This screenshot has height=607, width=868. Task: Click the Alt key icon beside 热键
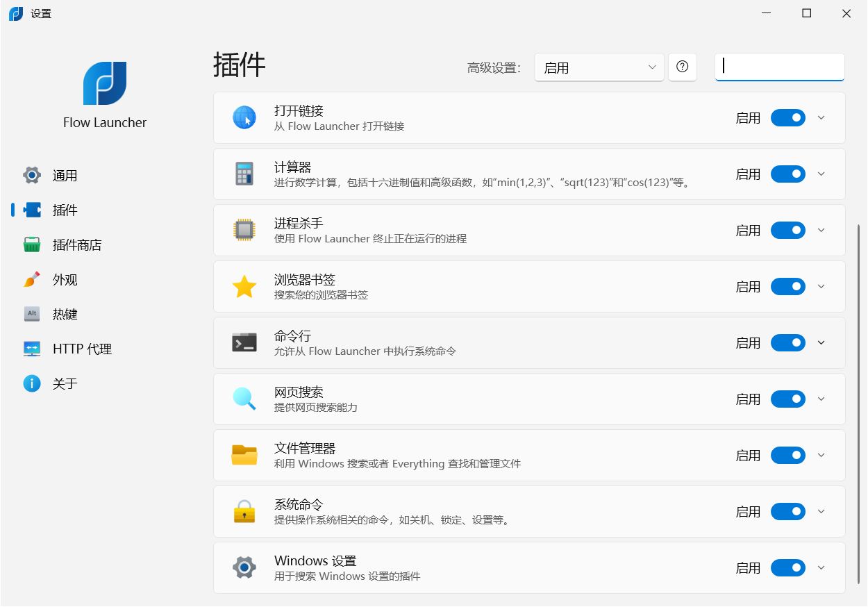[x=32, y=314]
